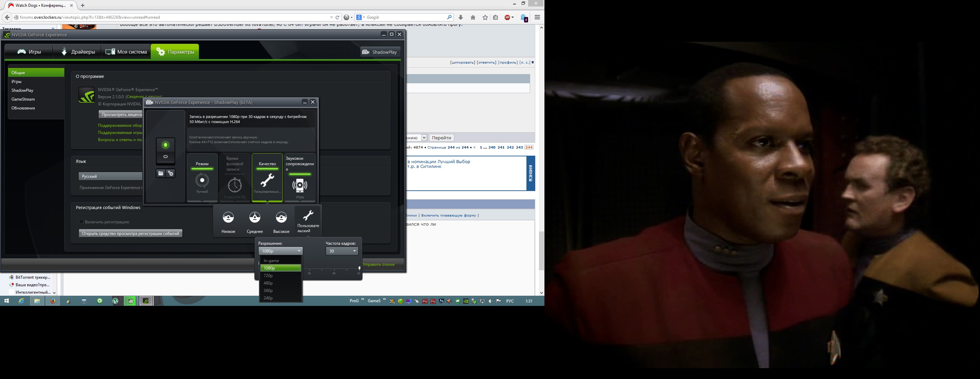Open the Частота кадров dropdown

[342, 251]
